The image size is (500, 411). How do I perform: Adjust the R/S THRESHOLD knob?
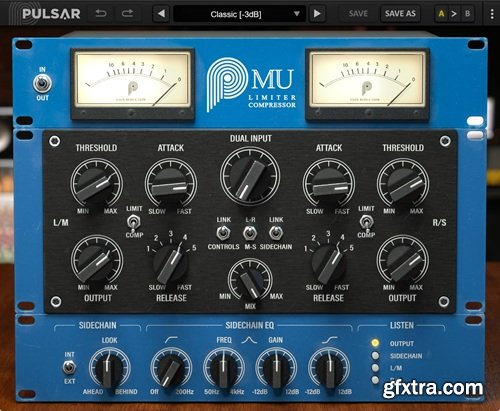coord(403,184)
